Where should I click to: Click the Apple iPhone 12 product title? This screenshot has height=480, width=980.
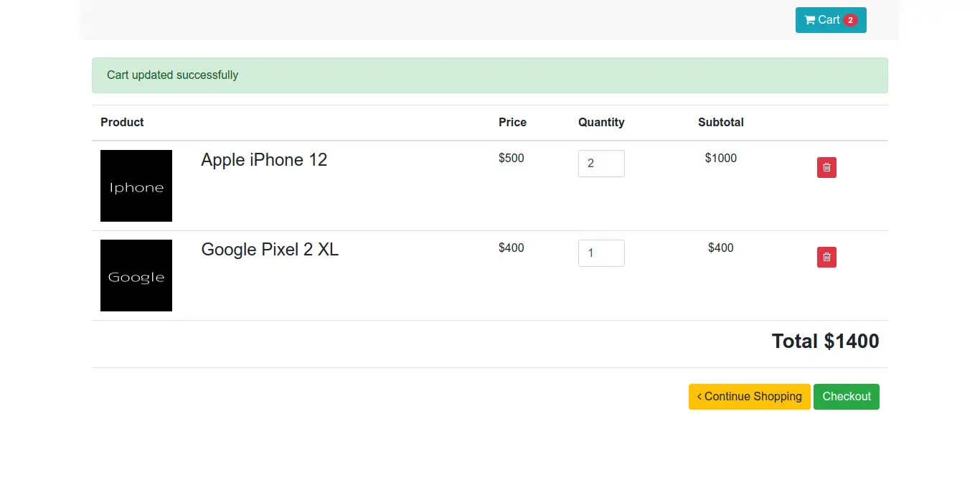tap(264, 160)
